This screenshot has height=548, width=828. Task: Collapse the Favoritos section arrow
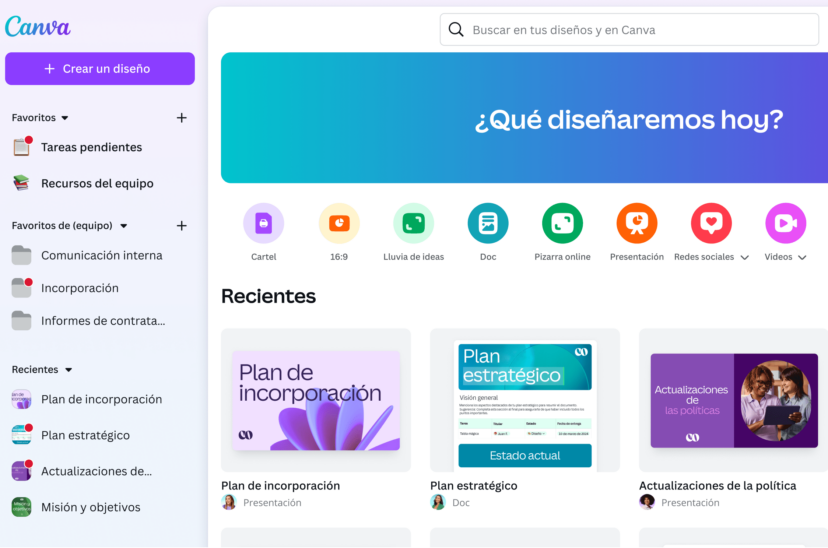(x=65, y=118)
